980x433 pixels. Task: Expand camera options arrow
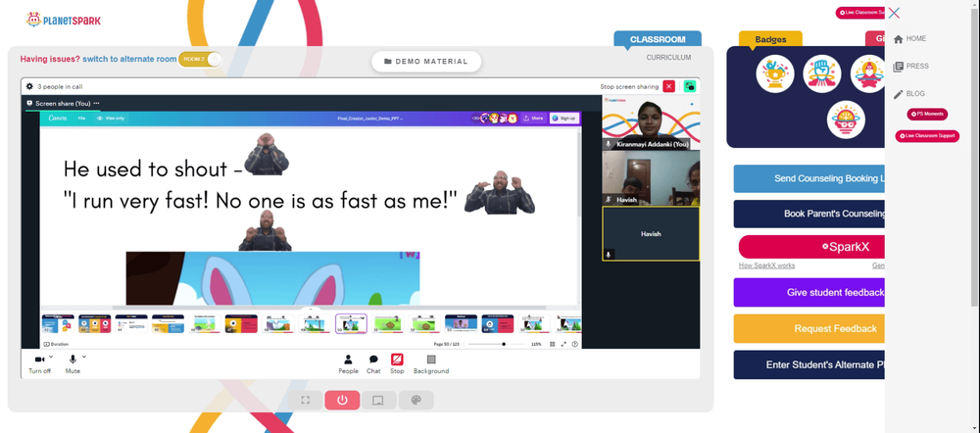[51, 357]
